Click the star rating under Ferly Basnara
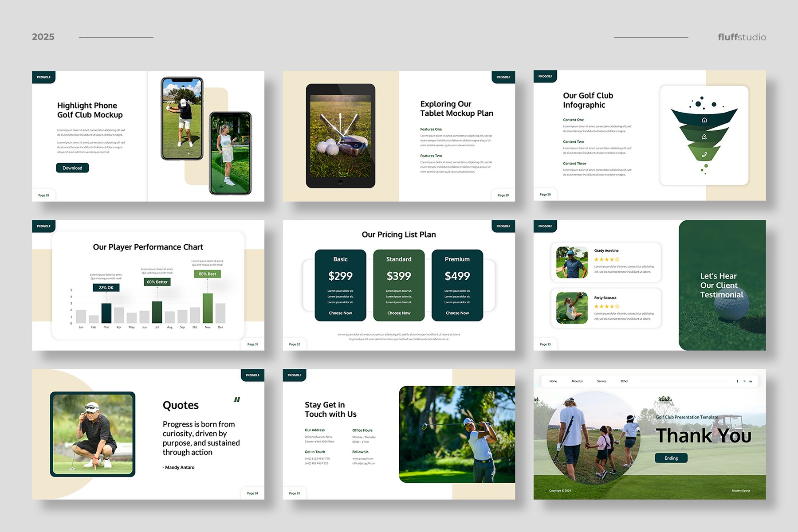The height and width of the screenshot is (532, 798). click(606, 306)
